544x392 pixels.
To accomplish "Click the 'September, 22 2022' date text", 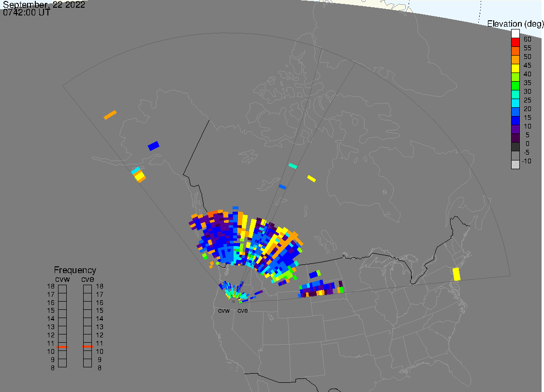I will point(44,5).
